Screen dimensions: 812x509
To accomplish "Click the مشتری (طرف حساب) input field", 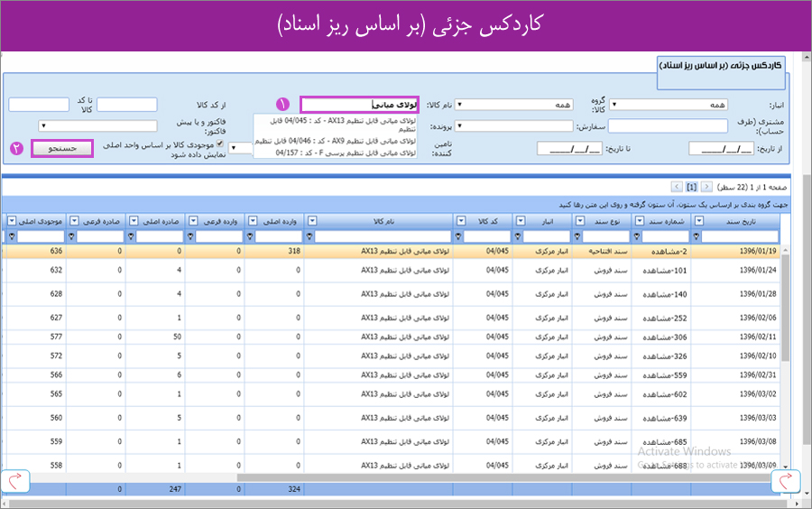I will (668, 125).
